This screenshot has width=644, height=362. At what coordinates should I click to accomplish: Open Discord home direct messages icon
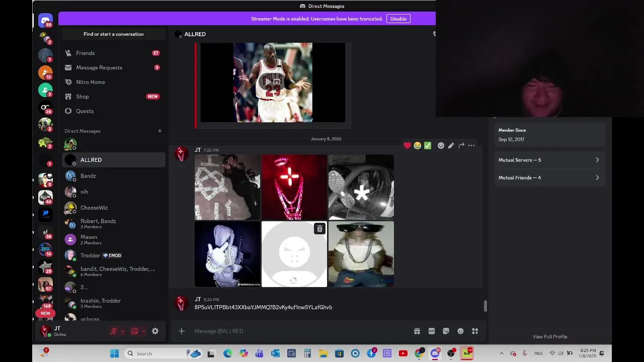point(45,21)
